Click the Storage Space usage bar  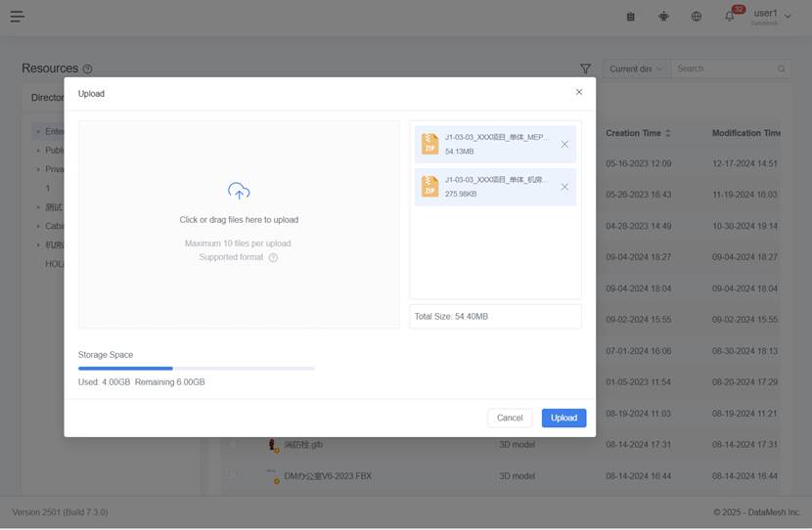click(x=196, y=369)
